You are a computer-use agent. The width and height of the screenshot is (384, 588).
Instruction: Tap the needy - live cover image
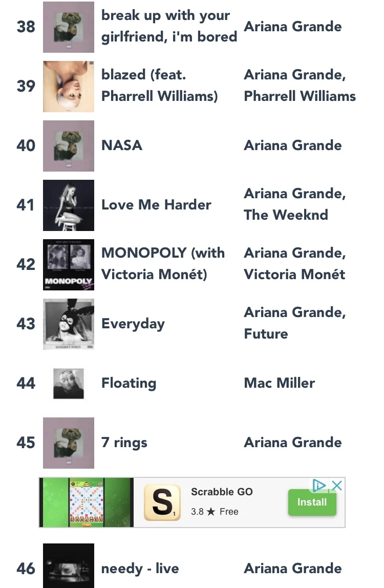click(69, 566)
